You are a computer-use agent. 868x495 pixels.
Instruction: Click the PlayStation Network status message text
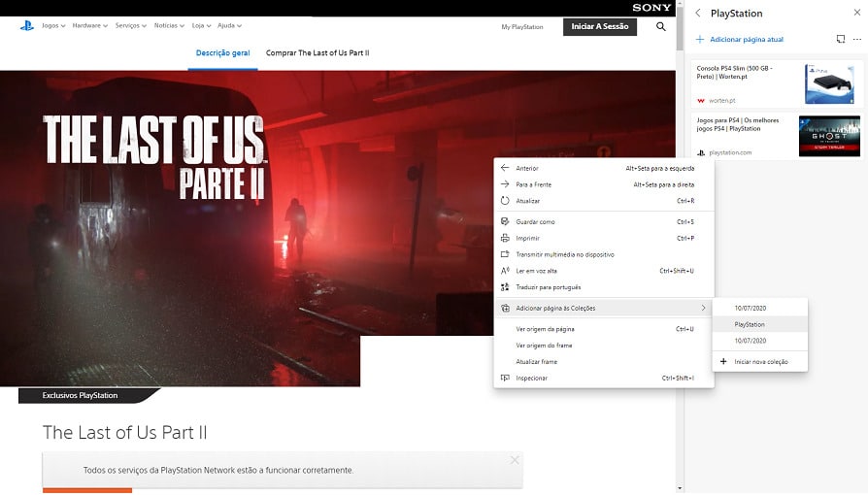click(x=218, y=470)
